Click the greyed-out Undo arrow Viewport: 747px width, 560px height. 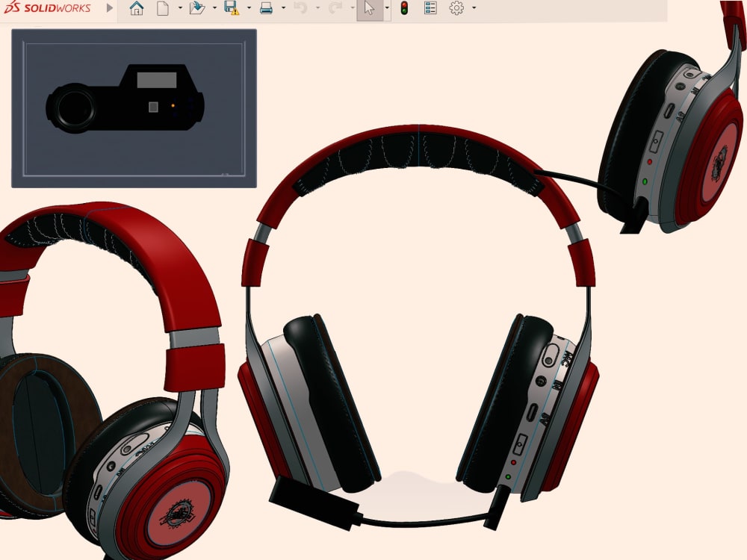300,8
